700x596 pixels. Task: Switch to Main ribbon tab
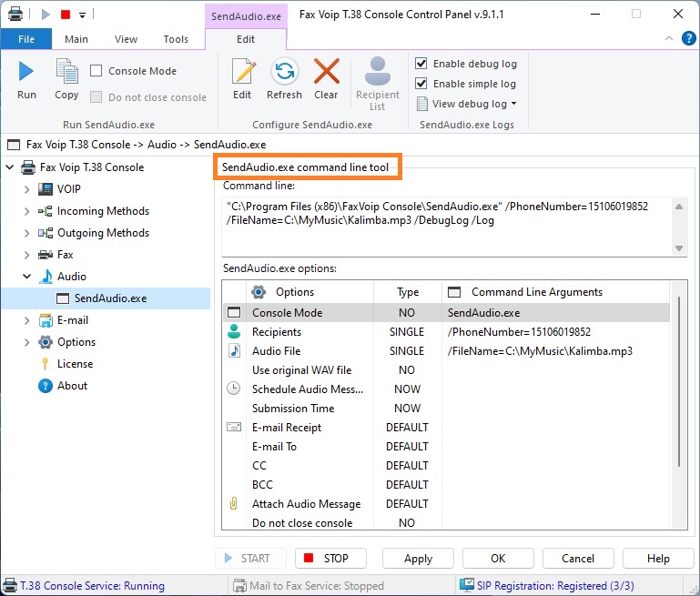point(76,39)
